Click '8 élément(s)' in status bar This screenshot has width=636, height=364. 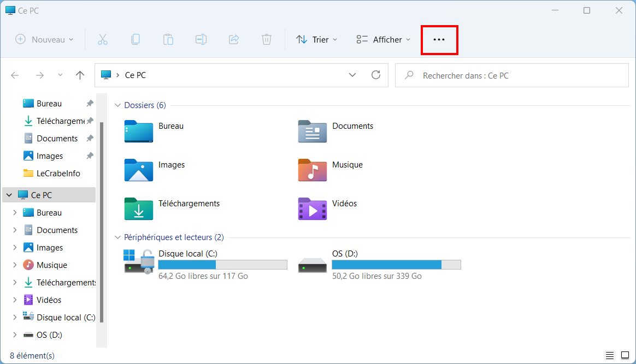[32, 355]
